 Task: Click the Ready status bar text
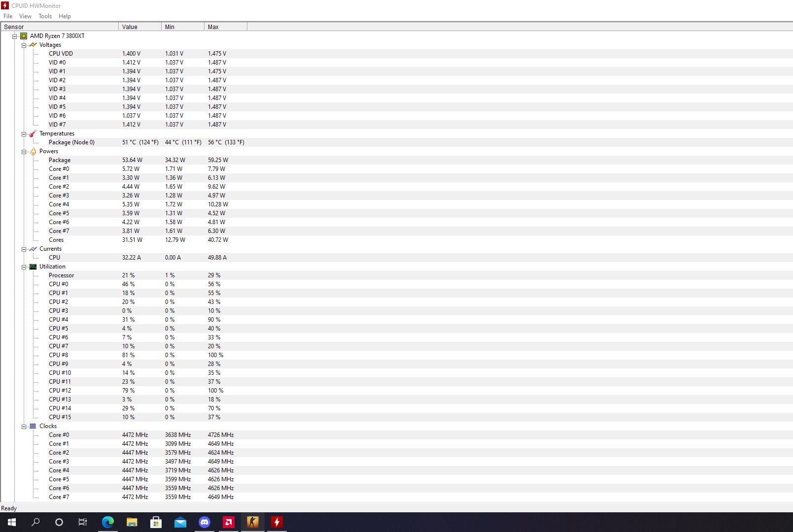(x=9, y=508)
